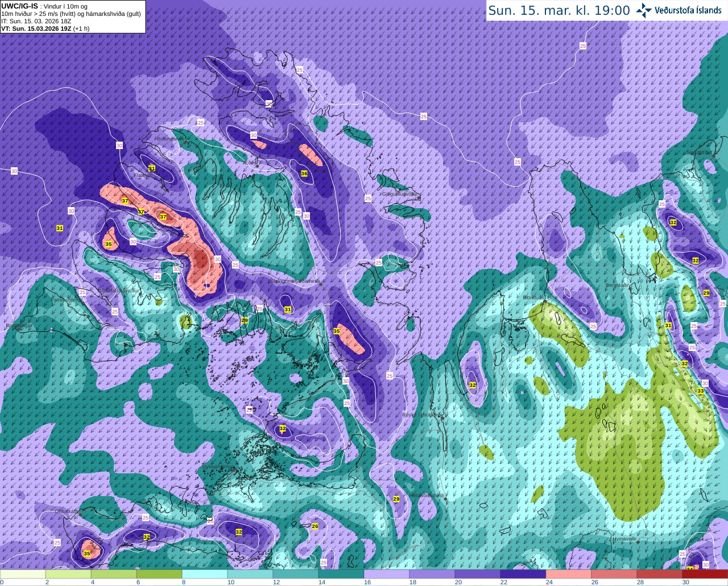Click the yellow '26' gust marker
The image size is (728, 586).
pos(315,526)
